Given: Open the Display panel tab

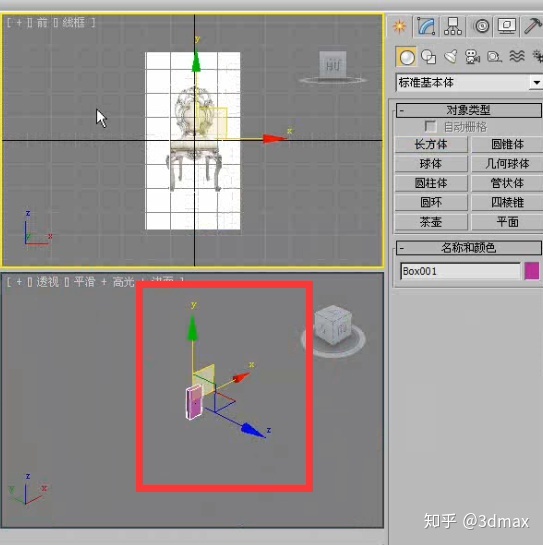Looking at the screenshot, I should pos(507,26).
